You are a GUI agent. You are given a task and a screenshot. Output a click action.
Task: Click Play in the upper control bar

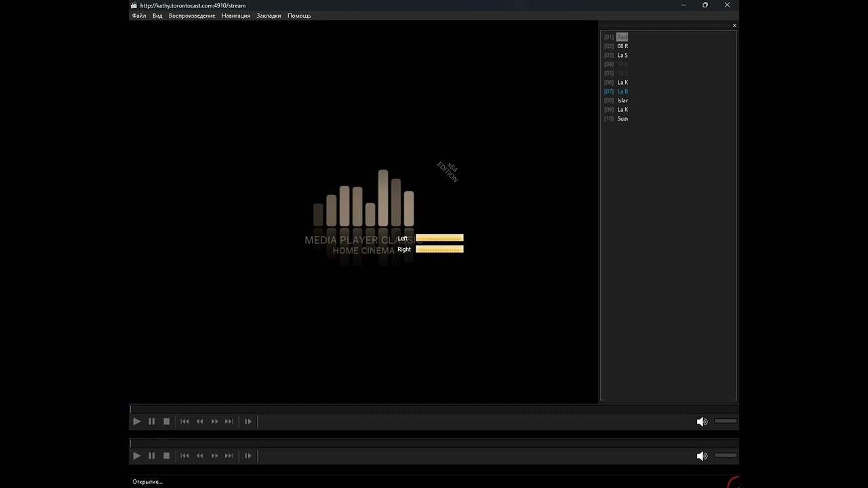pos(137,422)
